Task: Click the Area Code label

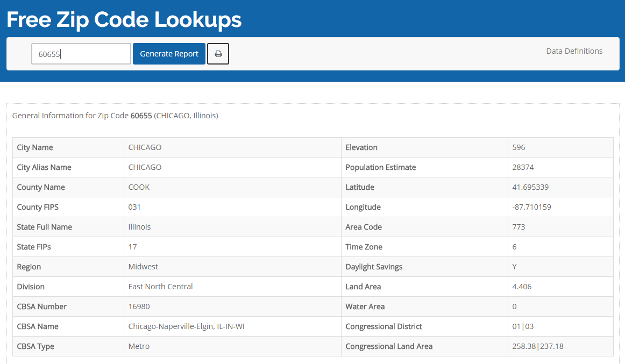Action: [x=364, y=227]
